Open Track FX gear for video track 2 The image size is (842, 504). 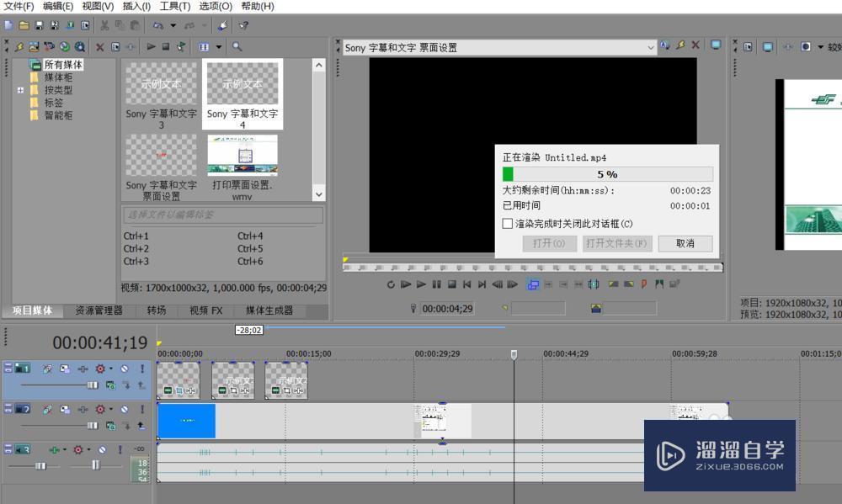coord(100,409)
